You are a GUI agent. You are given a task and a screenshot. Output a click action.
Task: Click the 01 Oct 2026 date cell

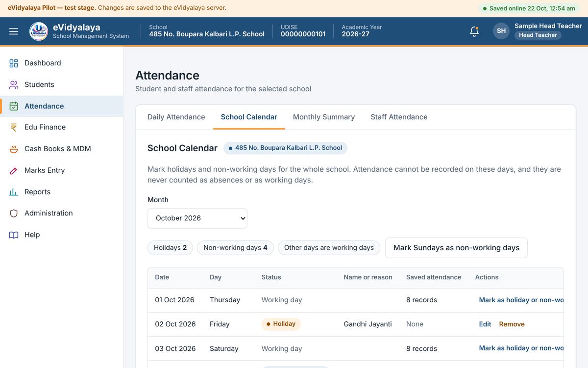175,300
